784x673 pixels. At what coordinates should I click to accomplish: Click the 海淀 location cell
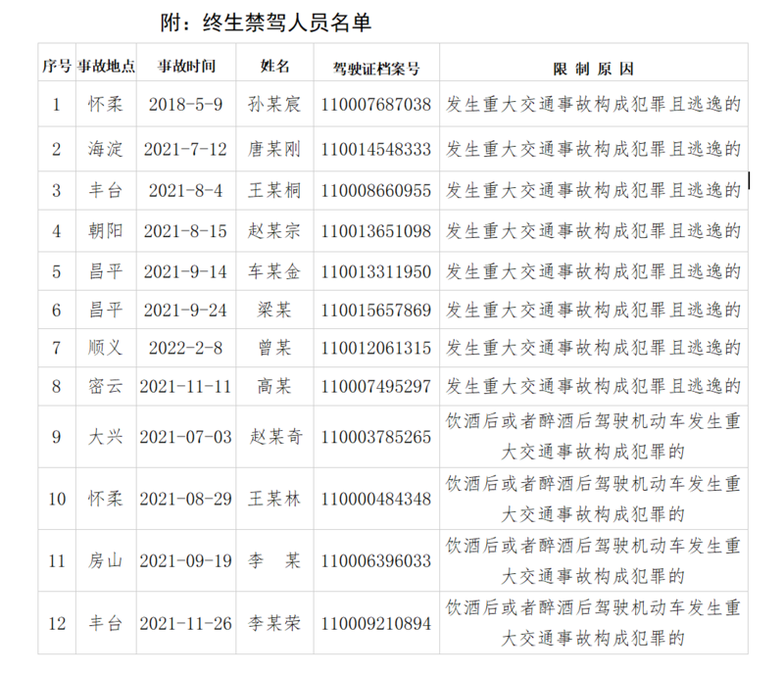click(x=106, y=149)
